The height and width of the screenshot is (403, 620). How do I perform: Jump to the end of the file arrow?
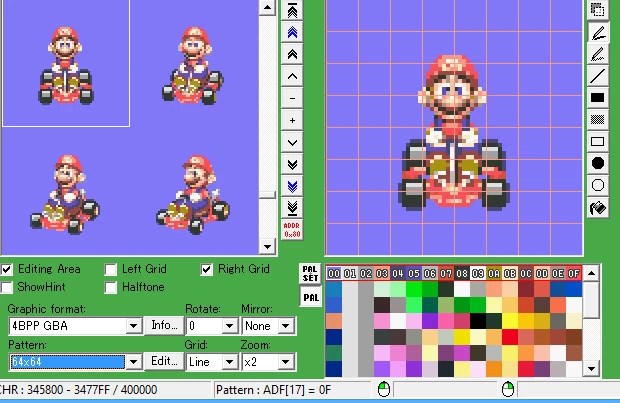point(292,208)
